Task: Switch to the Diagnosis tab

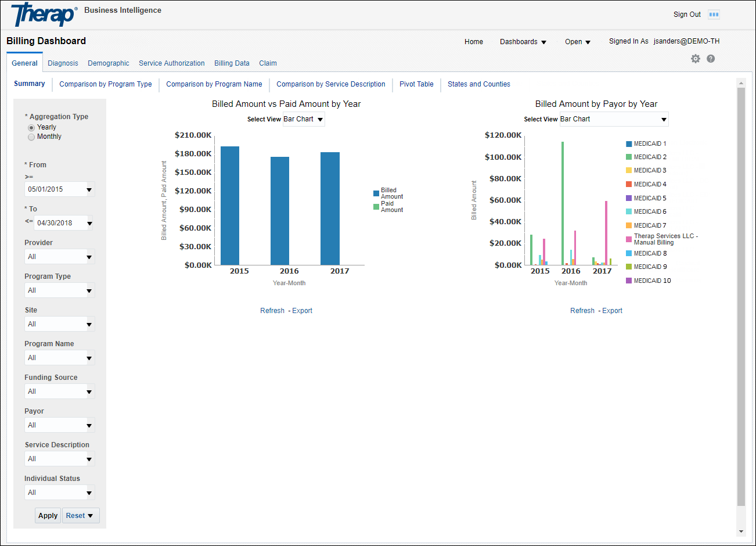Action: tap(63, 63)
